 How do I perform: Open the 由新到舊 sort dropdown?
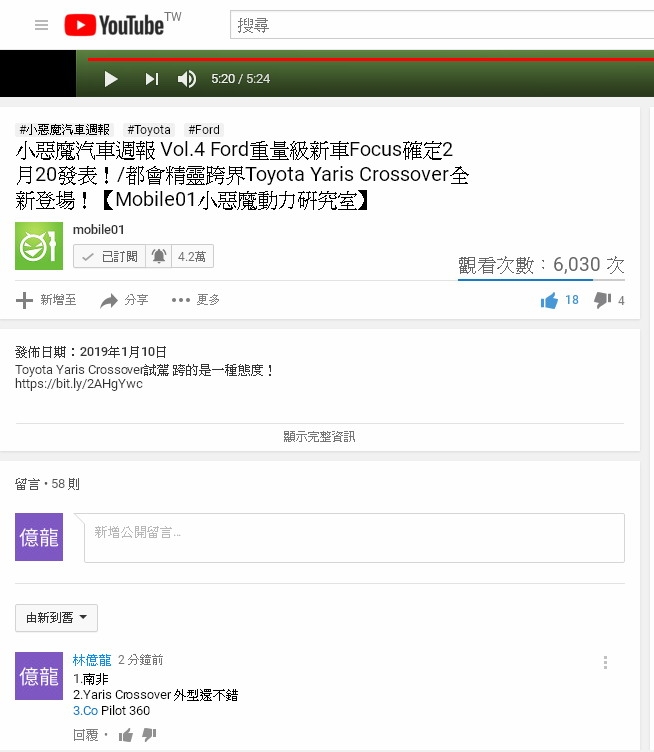point(57,618)
